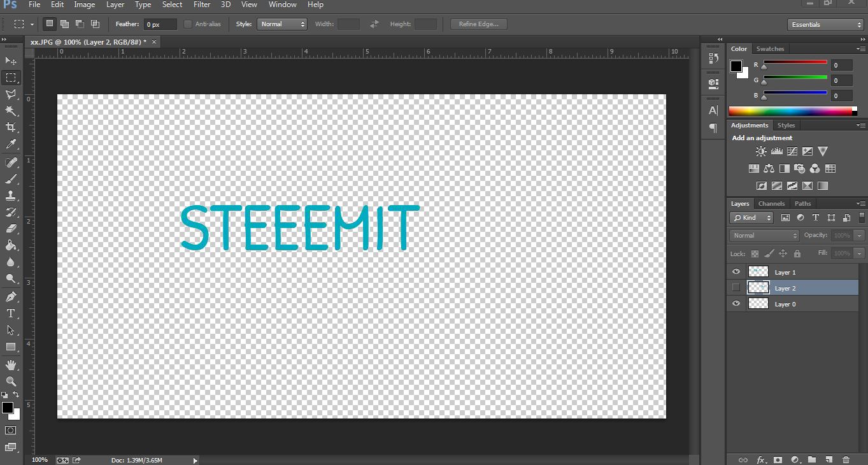Open the Essentials workspace dropdown
This screenshot has height=465, width=868.
pyautogui.click(x=825, y=25)
